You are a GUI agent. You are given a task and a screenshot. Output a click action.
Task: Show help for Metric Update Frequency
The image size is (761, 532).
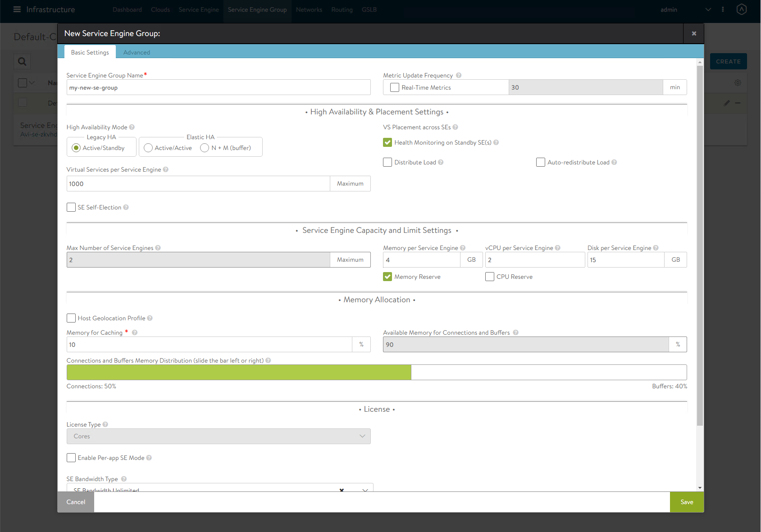pyautogui.click(x=459, y=75)
